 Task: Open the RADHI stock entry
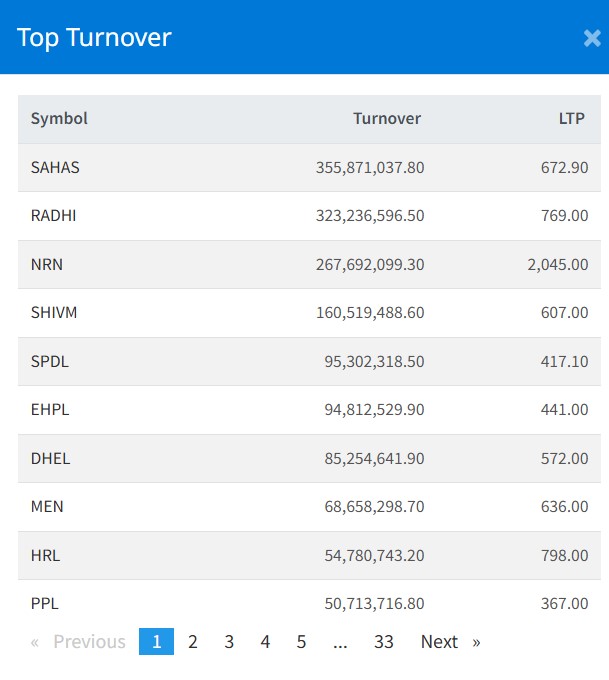click(54, 216)
